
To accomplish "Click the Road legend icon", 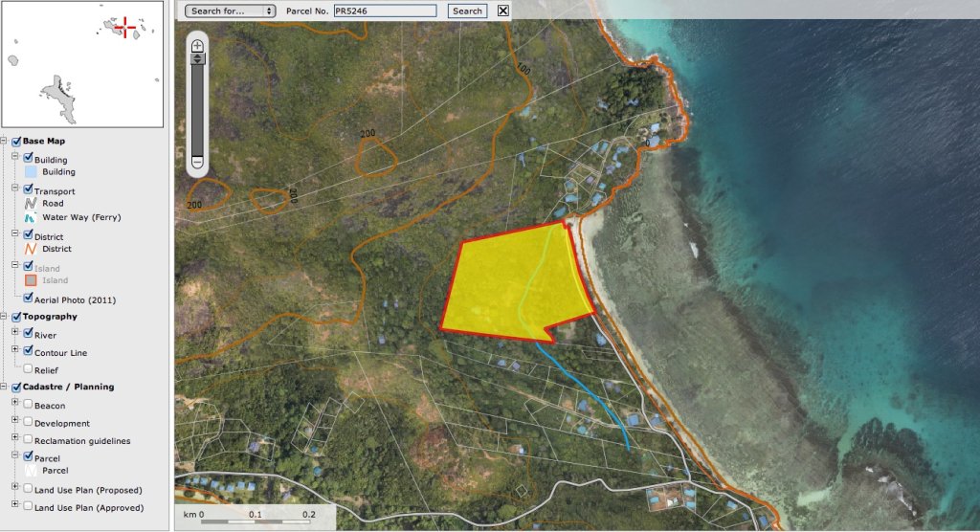I will (30, 204).
